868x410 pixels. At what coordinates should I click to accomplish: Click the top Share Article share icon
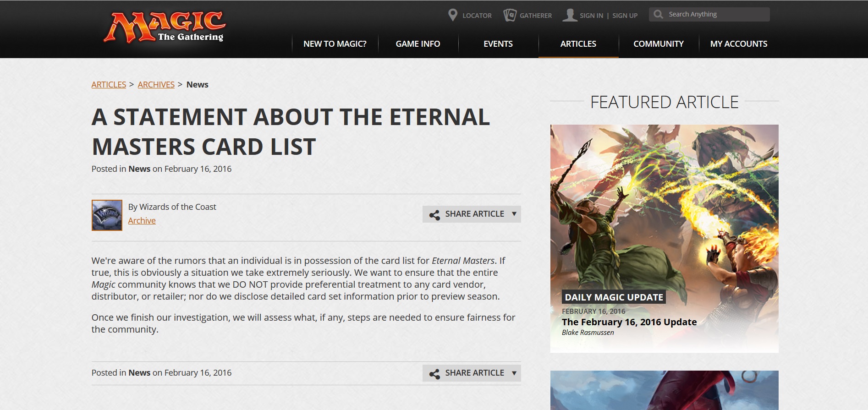(x=434, y=214)
